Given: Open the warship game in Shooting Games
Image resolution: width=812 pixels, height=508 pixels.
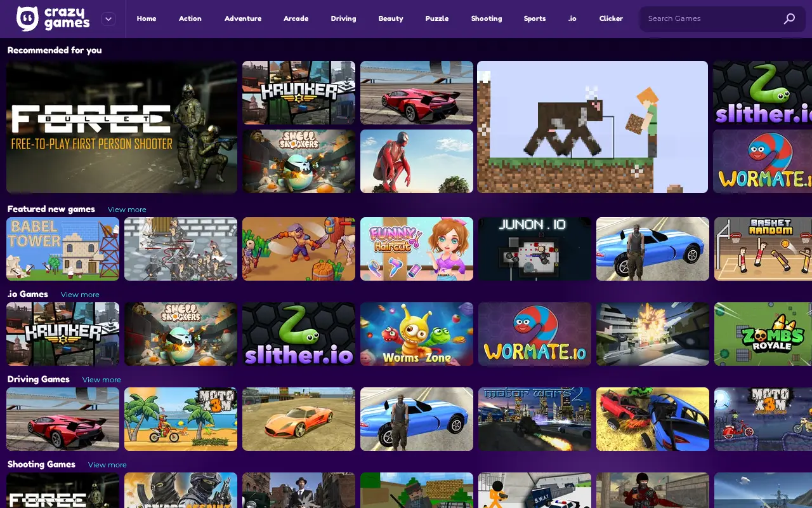Looking at the screenshot, I should pos(763,490).
